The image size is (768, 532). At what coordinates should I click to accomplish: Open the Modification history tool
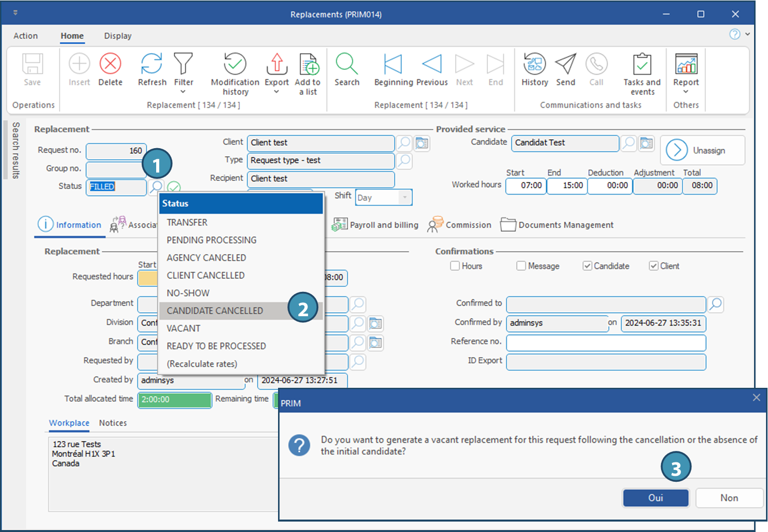pyautogui.click(x=235, y=64)
